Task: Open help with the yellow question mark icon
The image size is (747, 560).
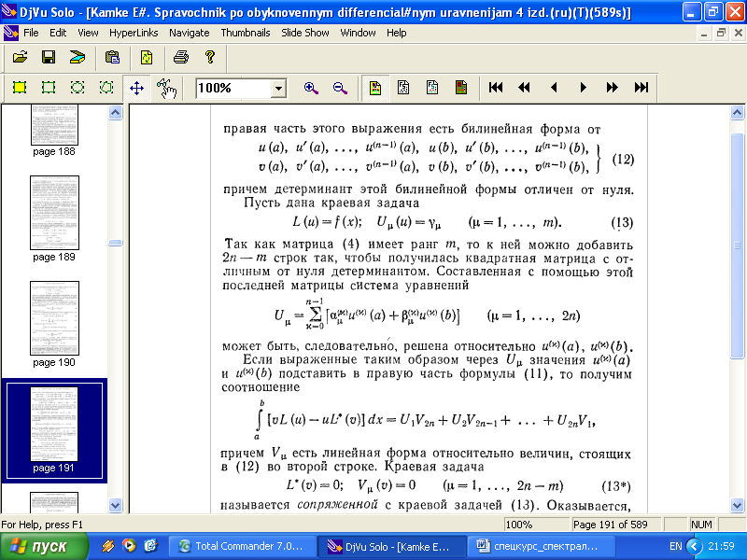Action: pyautogui.click(x=209, y=58)
